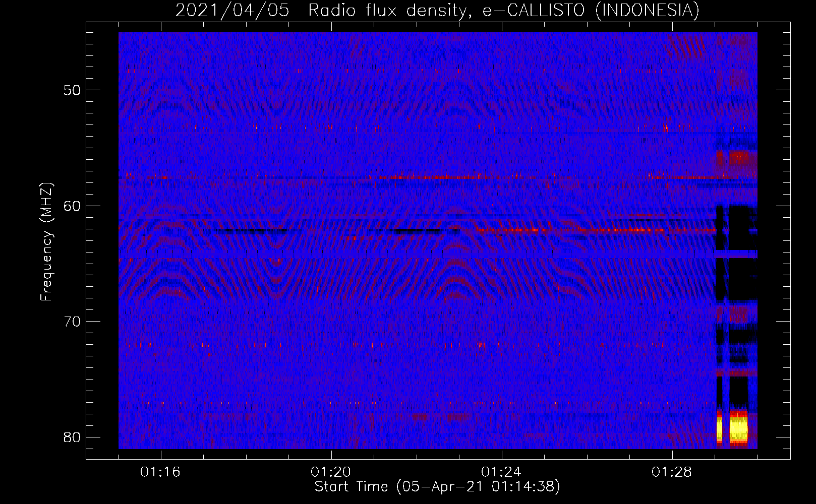816x504 pixels.
Task: Click the 50 frequency tick label
Action: pyautogui.click(x=72, y=91)
